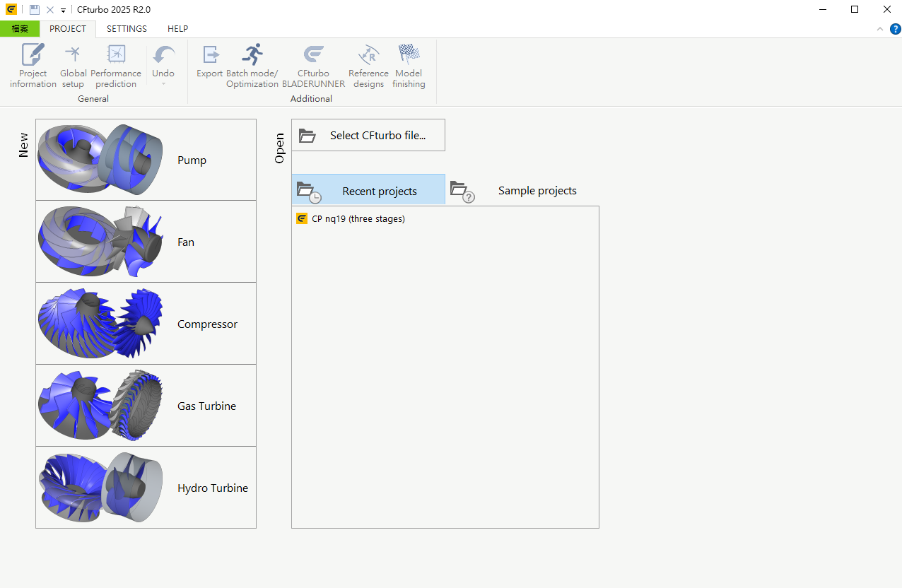
Task: Open Reference designs
Action: (x=368, y=66)
